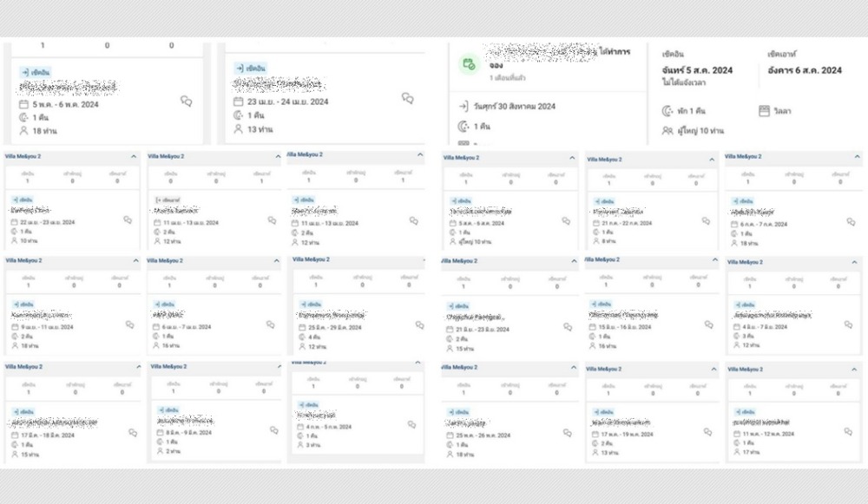Click พัก 1 คืน in the detail panel
Viewport: 868px width, 504px height.
pyautogui.click(x=691, y=111)
